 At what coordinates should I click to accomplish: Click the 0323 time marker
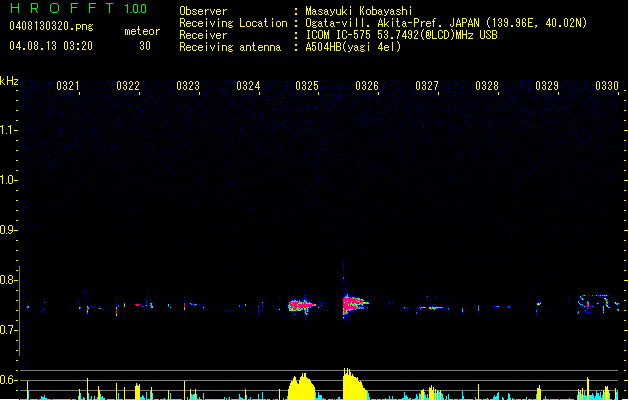click(x=188, y=86)
